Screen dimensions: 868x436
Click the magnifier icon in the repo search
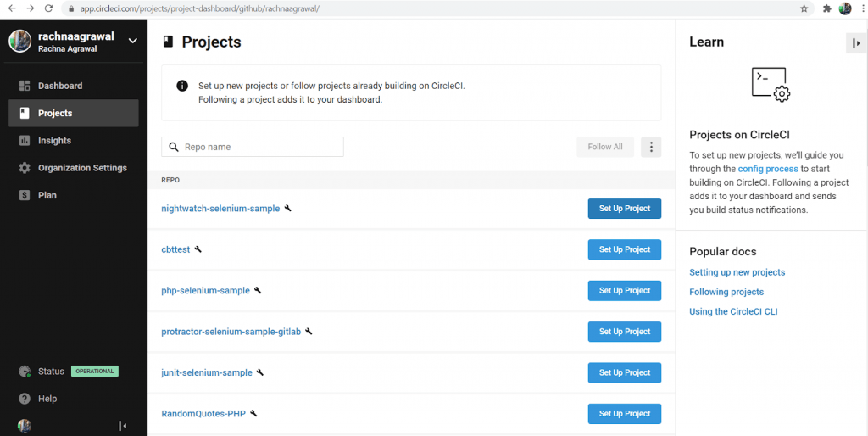pyautogui.click(x=174, y=147)
